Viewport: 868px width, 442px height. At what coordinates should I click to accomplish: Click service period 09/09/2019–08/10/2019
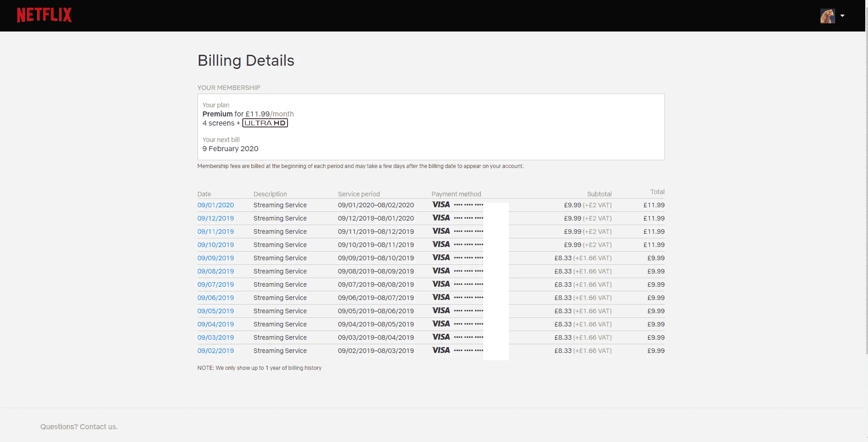(376, 258)
